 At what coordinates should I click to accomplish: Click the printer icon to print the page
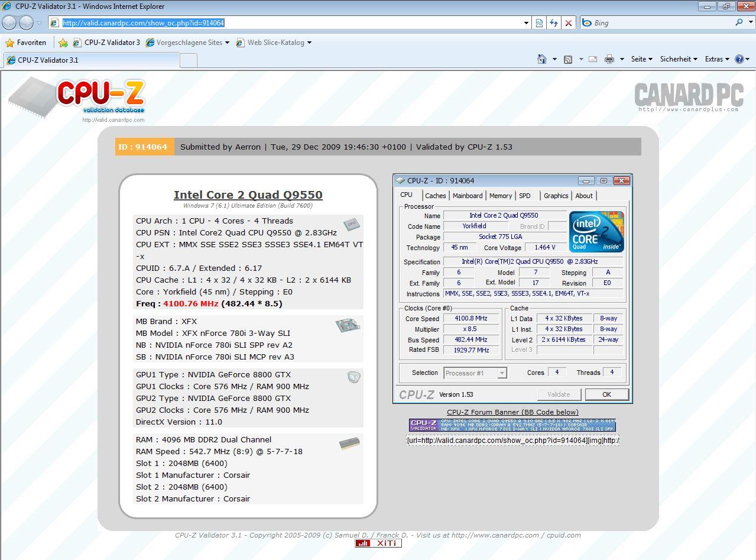click(x=609, y=59)
